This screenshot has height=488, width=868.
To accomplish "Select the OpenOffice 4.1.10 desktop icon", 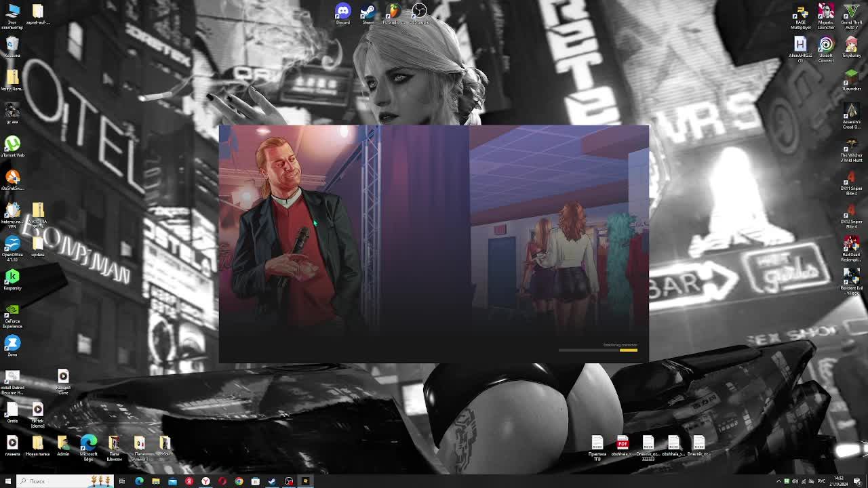I will coord(12,248).
